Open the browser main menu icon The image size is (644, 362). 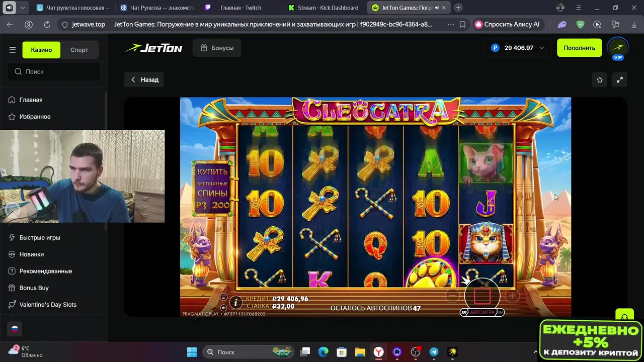point(579,8)
